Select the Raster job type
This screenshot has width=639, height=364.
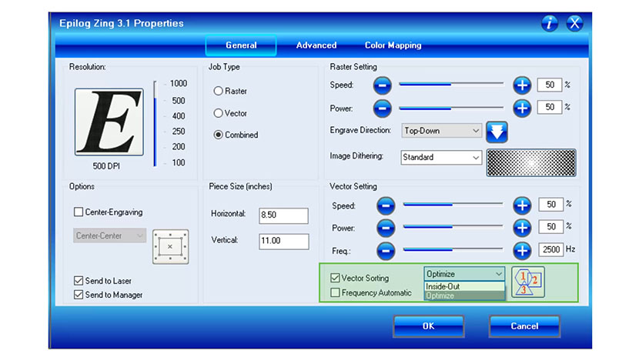click(x=219, y=91)
